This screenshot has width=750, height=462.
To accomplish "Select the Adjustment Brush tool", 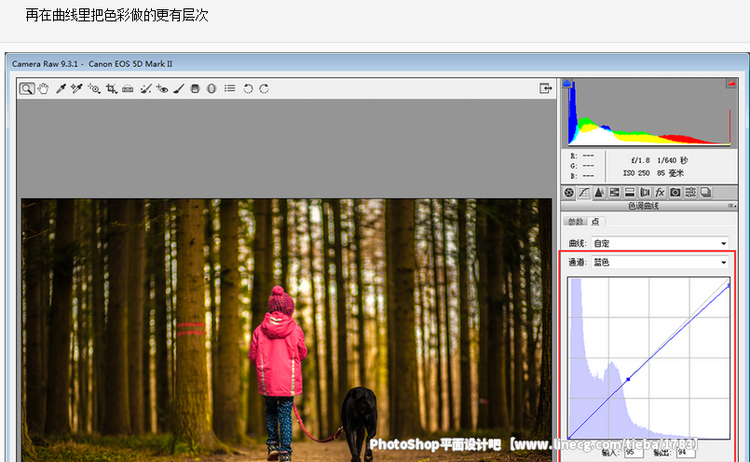I will point(179,88).
